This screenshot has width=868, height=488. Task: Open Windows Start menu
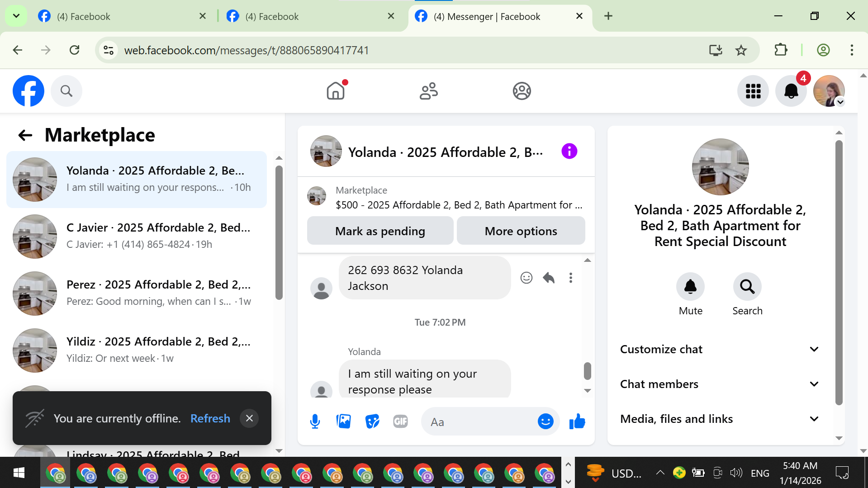pyautogui.click(x=19, y=473)
